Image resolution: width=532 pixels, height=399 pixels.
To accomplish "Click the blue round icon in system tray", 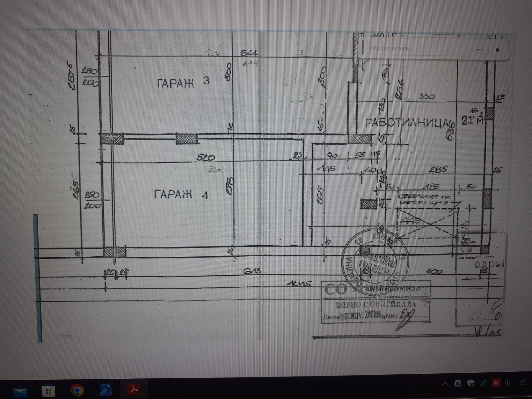I will click(458, 384).
